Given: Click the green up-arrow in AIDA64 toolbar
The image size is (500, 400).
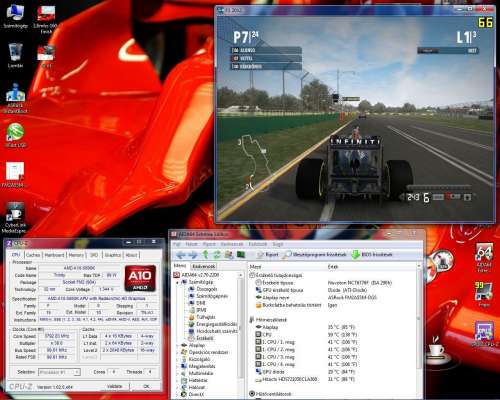Looking at the screenshot, I should [x=206, y=255].
